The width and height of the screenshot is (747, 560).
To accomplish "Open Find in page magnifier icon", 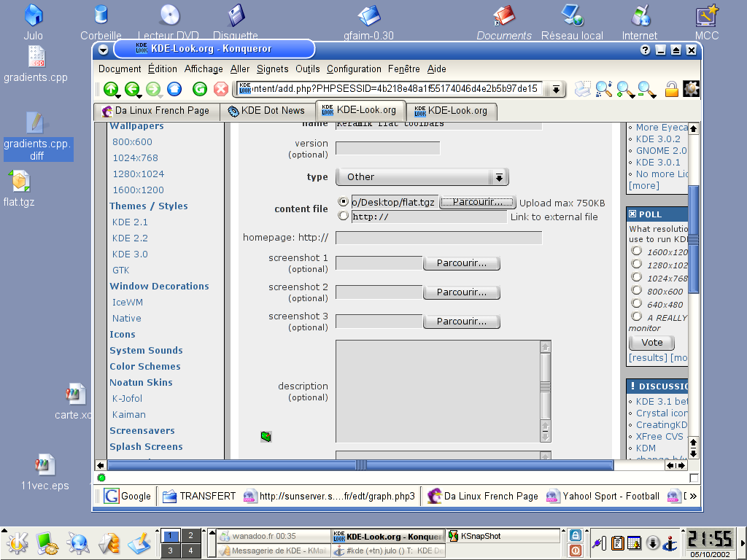I will [603, 88].
